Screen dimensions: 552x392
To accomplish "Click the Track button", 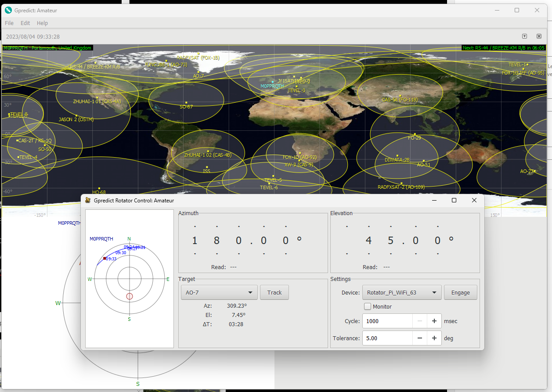I will click(x=274, y=292).
